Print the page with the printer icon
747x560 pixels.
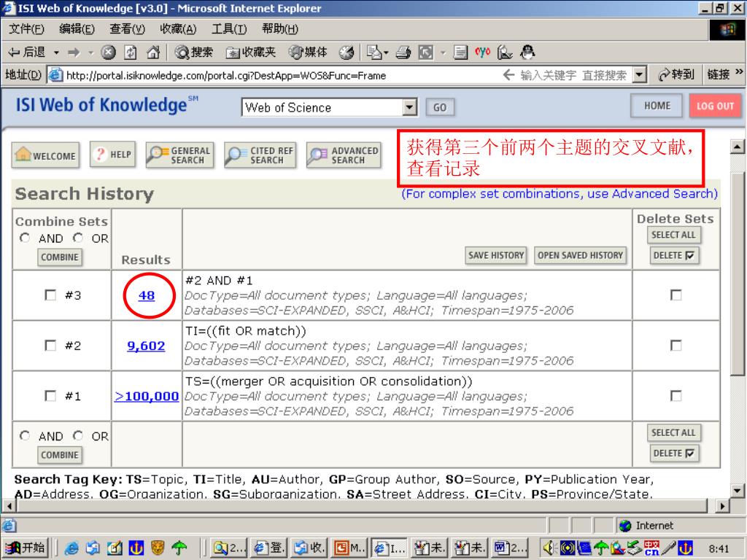tap(403, 52)
